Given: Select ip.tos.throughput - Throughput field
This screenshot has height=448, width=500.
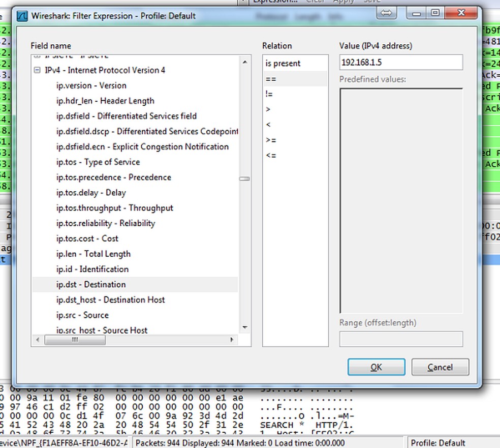Looking at the screenshot, I should pyautogui.click(x=114, y=208).
